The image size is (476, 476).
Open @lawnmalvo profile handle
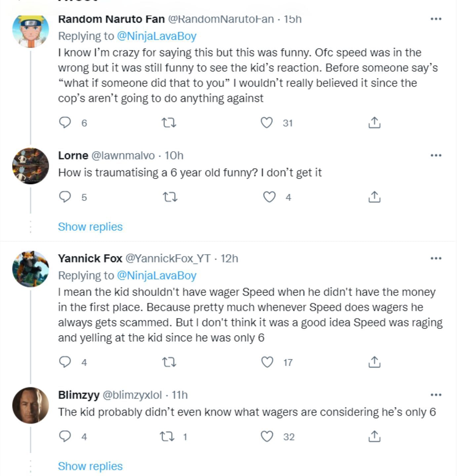point(123,155)
